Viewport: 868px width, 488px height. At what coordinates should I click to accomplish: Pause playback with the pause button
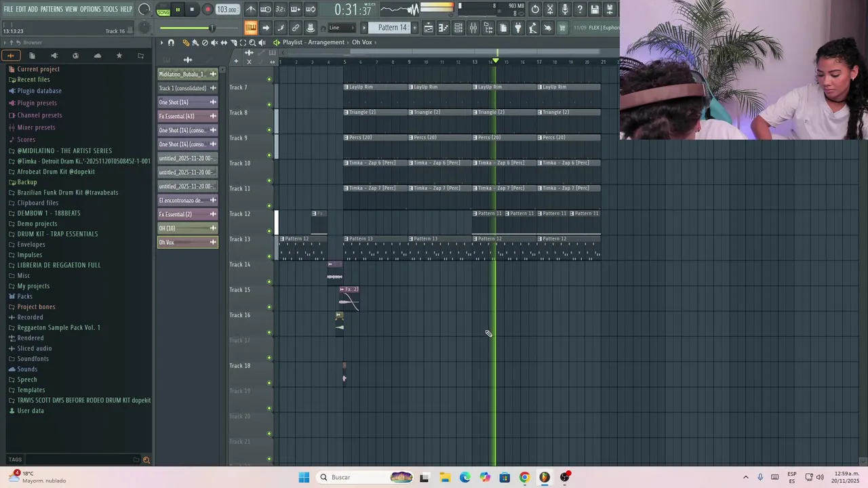point(178,9)
